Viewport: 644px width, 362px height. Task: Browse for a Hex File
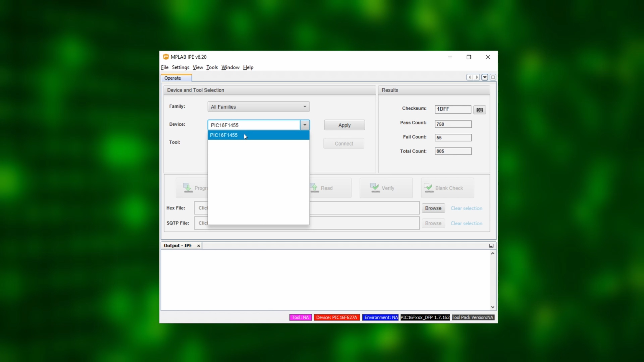click(433, 208)
